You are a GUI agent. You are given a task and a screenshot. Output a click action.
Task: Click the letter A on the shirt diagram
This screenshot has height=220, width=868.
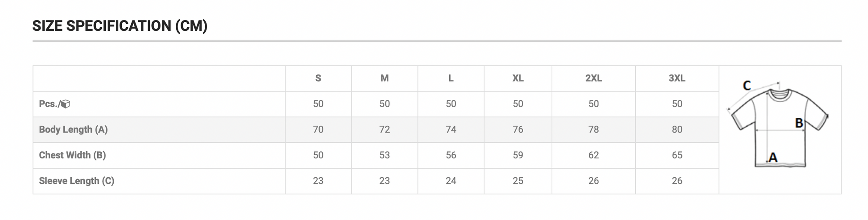(773, 157)
